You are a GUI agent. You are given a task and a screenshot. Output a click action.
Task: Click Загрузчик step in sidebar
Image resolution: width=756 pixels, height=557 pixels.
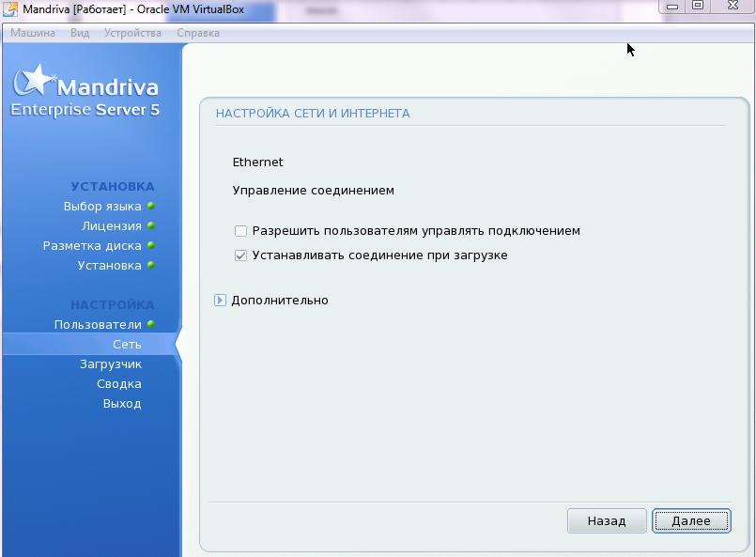point(111,364)
